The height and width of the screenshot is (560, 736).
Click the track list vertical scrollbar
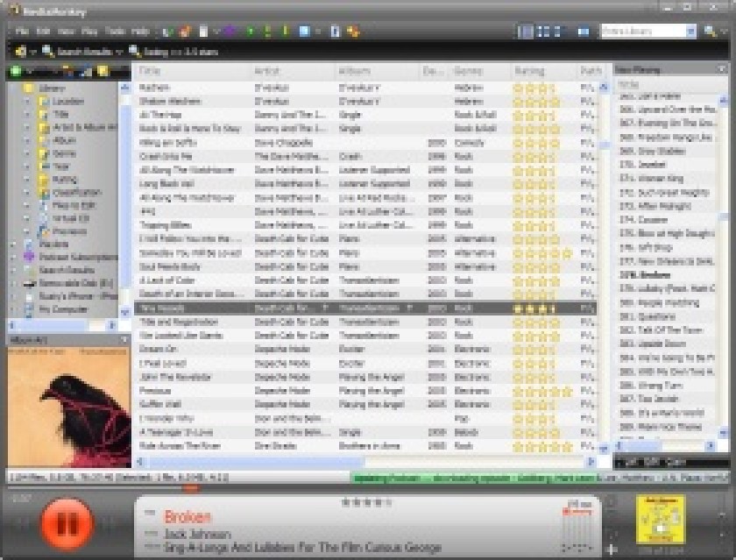(604, 266)
